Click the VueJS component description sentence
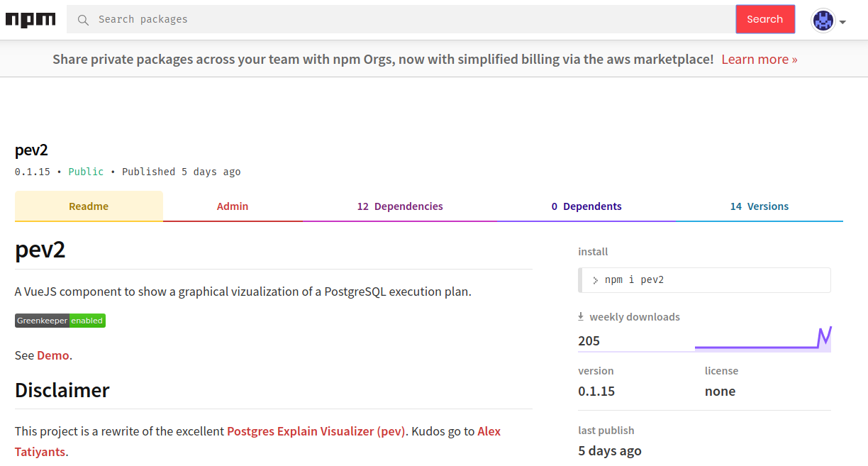The height and width of the screenshot is (466, 868). pos(243,292)
